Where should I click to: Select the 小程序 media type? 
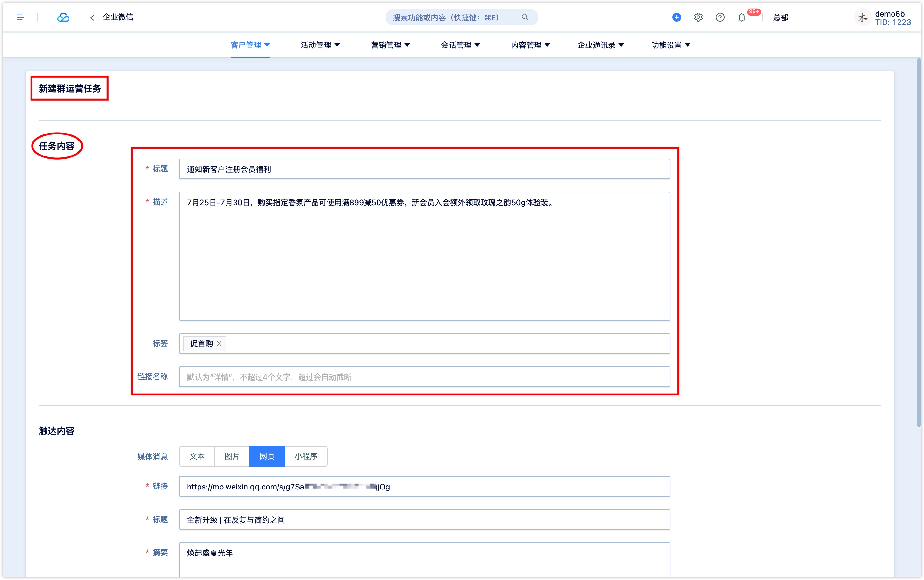(306, 456)
